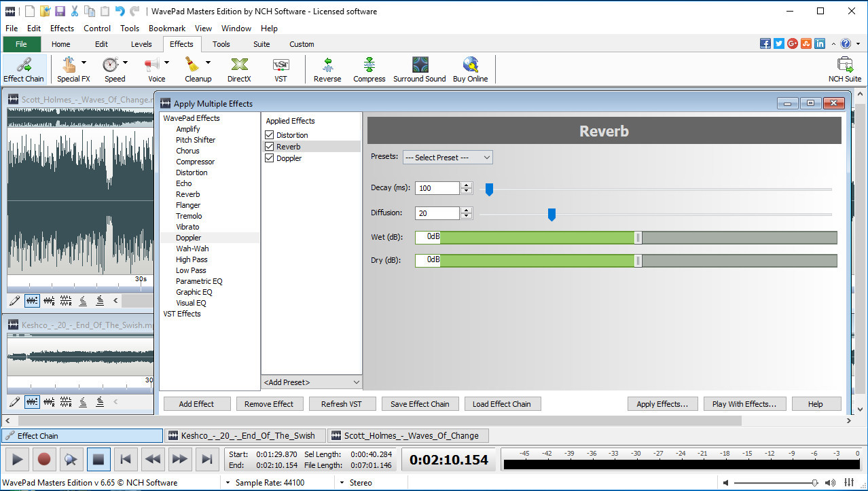Open the NCH Suite
Viewport: 868px width, 491px height.
click(x=845, y=69)
